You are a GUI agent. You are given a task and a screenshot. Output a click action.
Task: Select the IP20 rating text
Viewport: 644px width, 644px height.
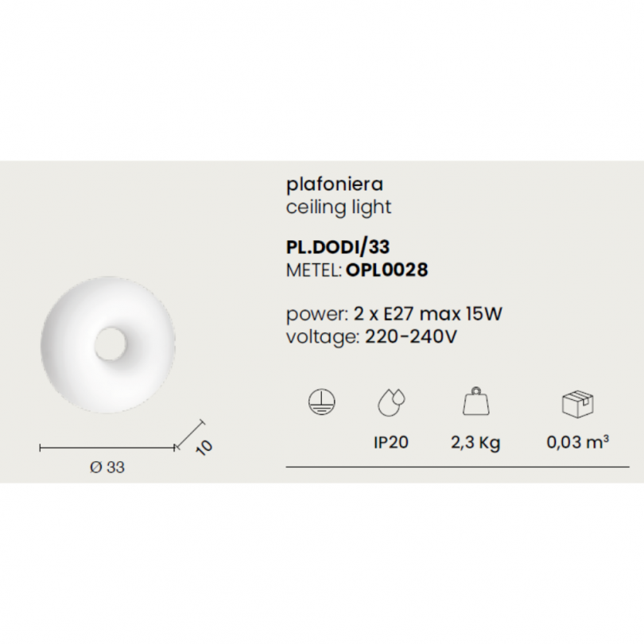[x=391, y=442]
